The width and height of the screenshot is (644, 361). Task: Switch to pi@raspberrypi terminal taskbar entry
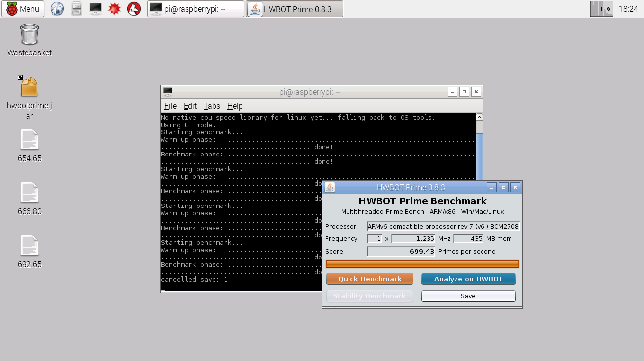click(196, 9)
